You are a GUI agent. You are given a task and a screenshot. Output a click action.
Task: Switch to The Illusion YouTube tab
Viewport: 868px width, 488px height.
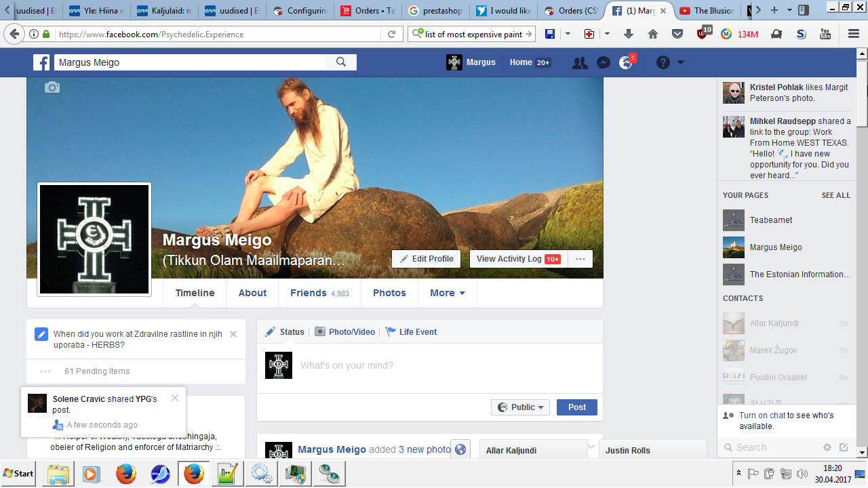707,10
